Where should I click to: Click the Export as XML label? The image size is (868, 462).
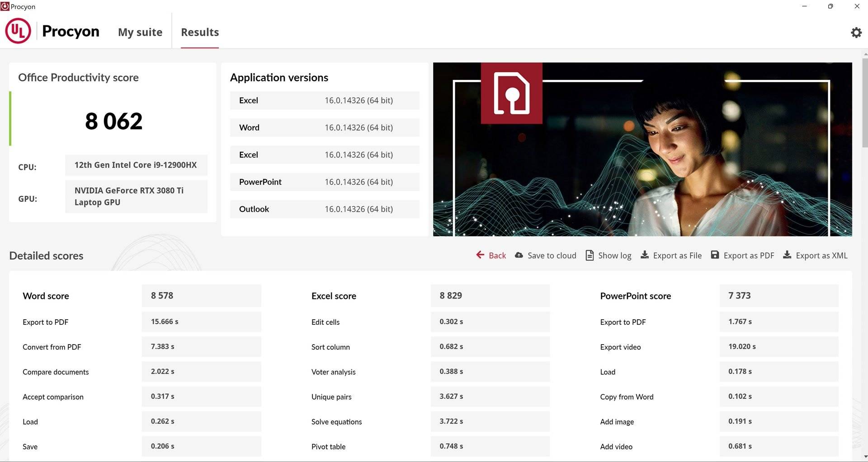point(821,256)
